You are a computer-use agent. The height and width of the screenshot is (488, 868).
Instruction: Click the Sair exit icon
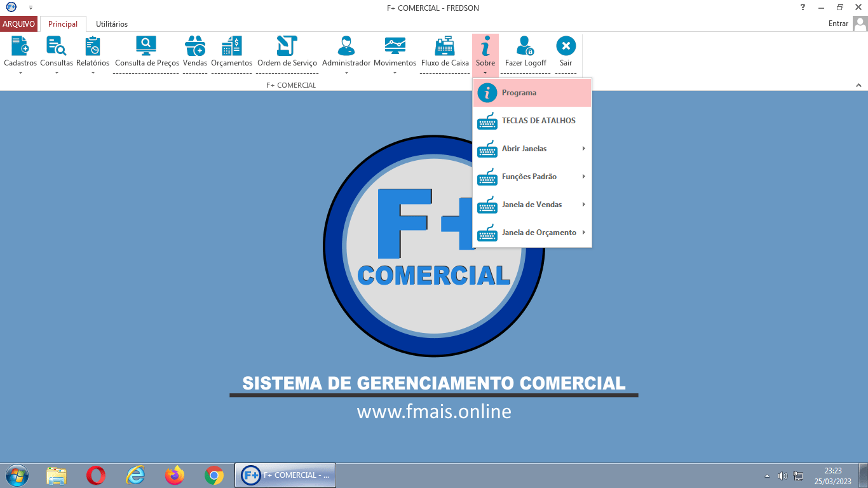pyautogui.click(x=566, y=46)
